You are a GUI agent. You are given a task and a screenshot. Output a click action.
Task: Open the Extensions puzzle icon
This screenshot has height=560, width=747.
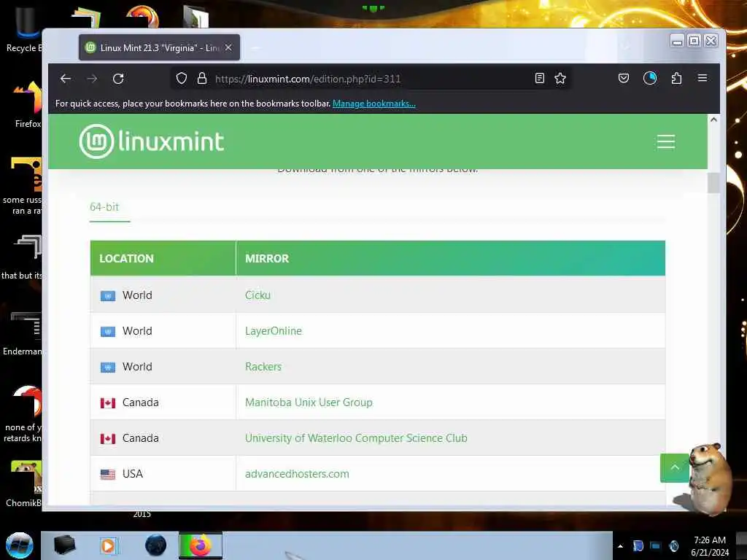point(676,78)
